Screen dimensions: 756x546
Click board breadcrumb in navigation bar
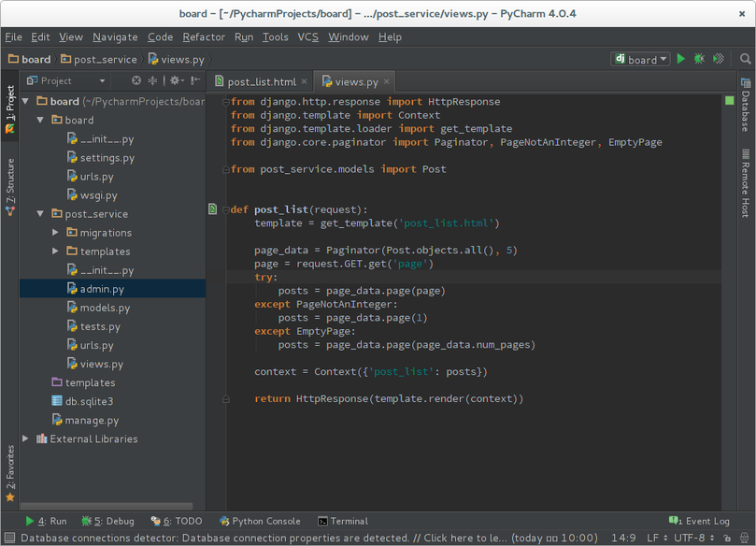point(29,59)
